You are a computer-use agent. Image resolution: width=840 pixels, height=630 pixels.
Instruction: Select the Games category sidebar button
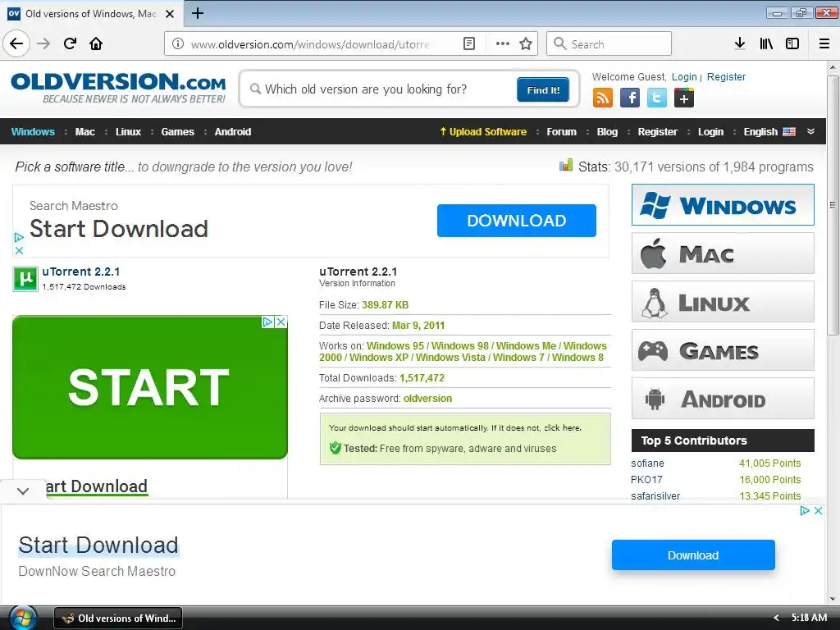[x=723, y=350]
